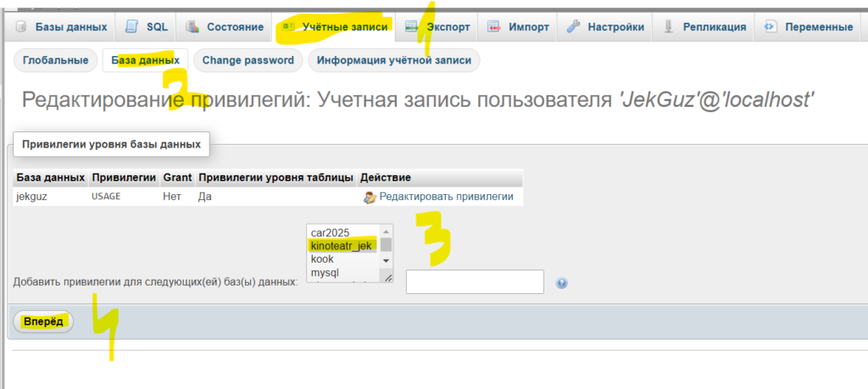
Task: Click the Добавить привилегии для следующих label
Action: tap(156, 282)
